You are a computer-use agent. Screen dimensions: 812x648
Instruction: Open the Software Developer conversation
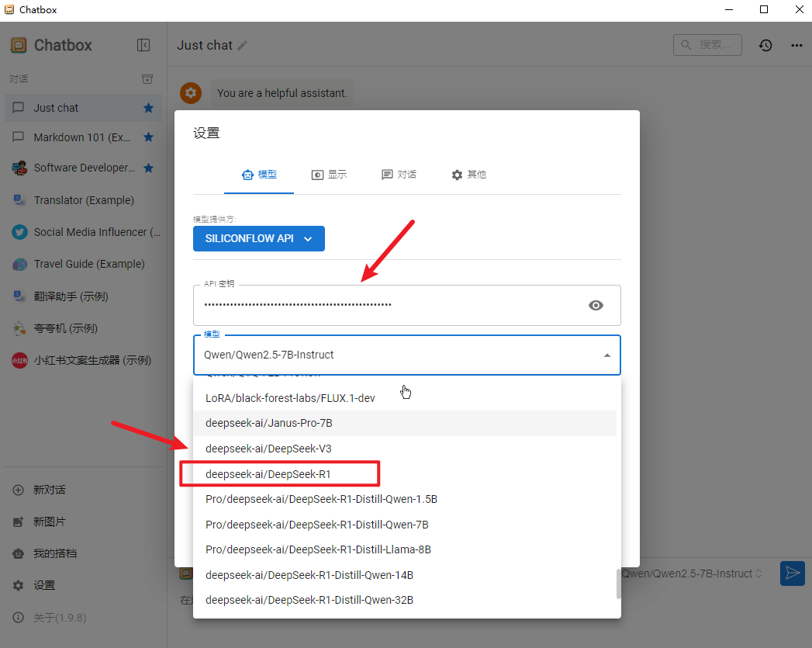[x=84, y=168]
